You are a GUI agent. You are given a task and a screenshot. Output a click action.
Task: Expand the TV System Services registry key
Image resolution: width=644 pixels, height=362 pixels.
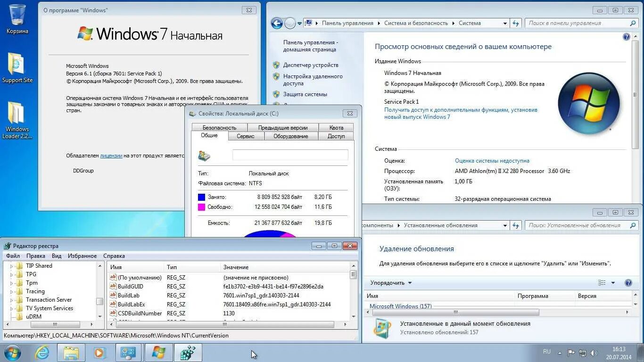tap(11, 308)
